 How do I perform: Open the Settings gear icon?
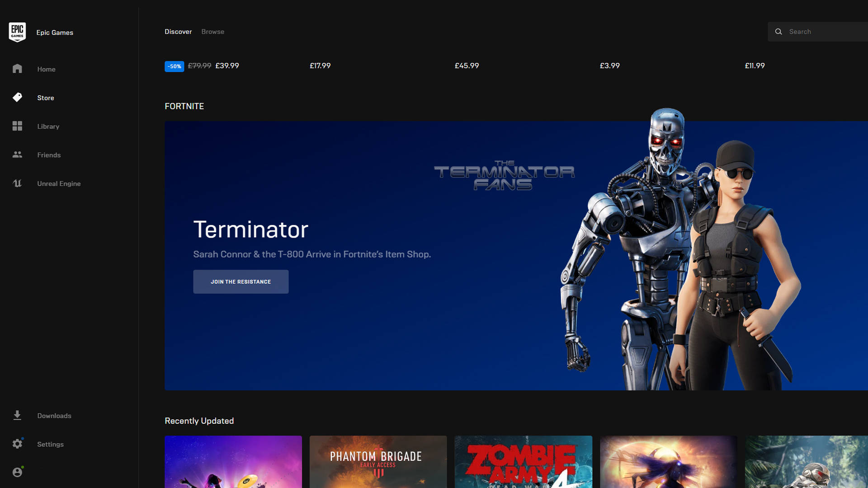(17, 444)
